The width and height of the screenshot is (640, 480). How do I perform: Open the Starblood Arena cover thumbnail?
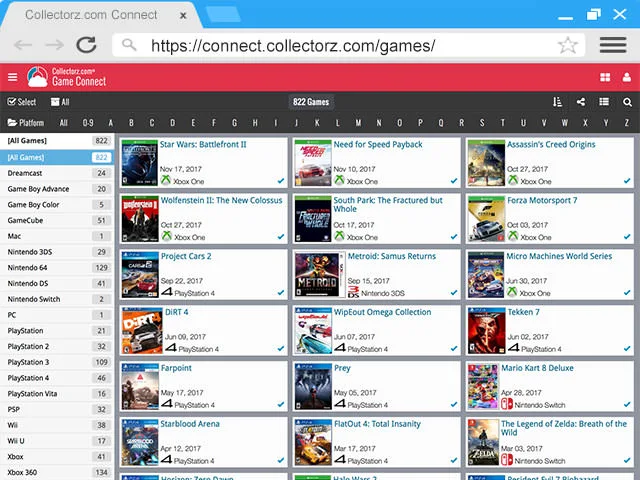[x=140, y=442]
